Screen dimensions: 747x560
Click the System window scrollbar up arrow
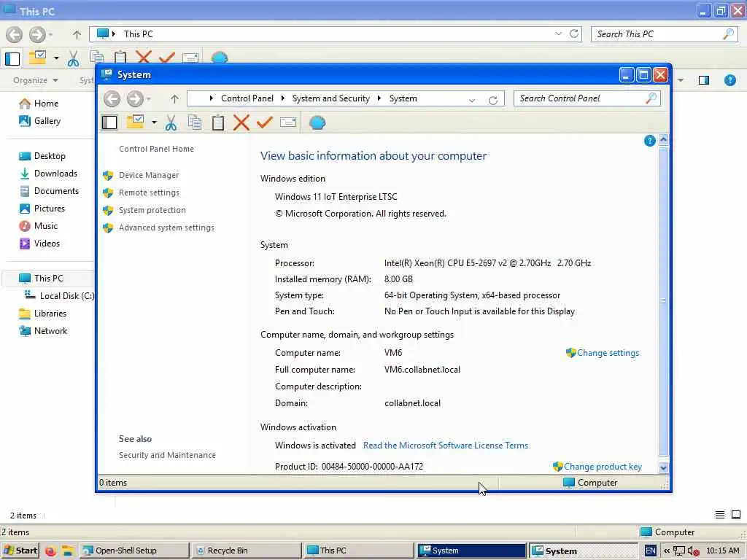coord(663,139)
